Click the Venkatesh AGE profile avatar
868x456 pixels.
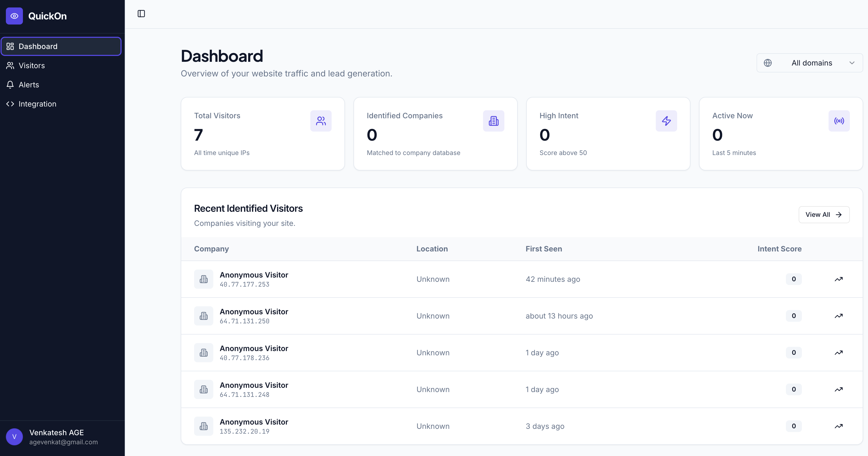[x=14, y=437]
